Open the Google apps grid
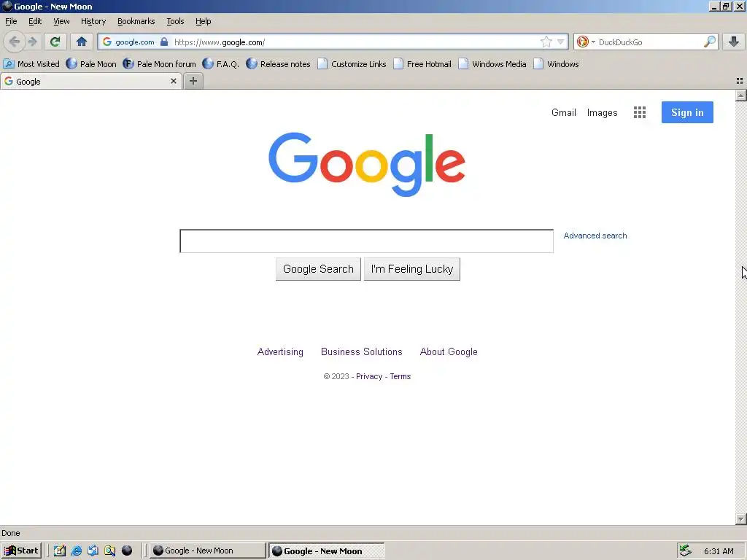The image size is (747, 560). coord(639,112)
